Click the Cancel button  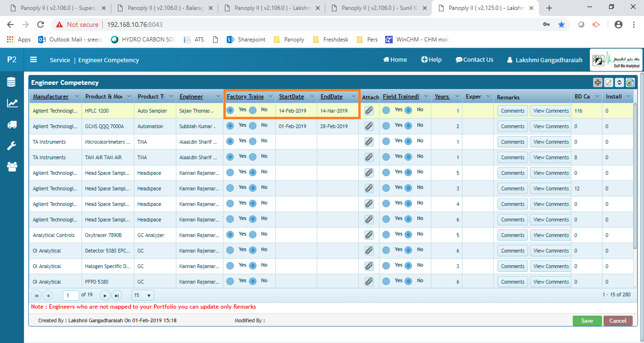tap(618, 321)
